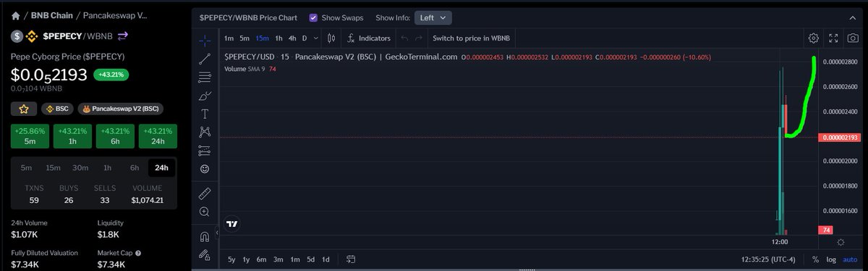Switch stats to 1h tab

coord(107,167)
